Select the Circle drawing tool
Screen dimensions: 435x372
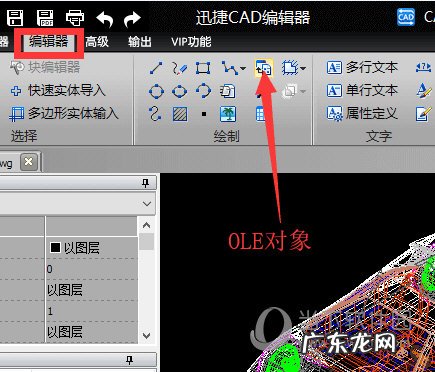point(156,91)
